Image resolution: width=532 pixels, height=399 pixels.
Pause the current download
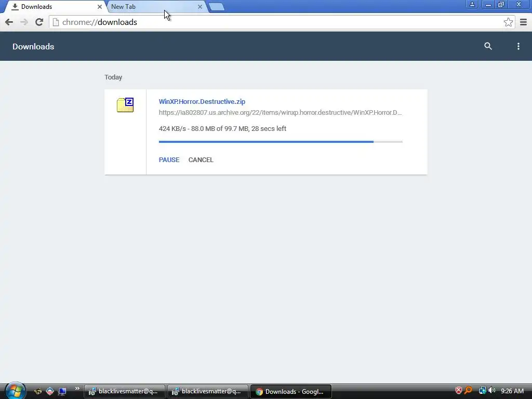coord(169,160)
